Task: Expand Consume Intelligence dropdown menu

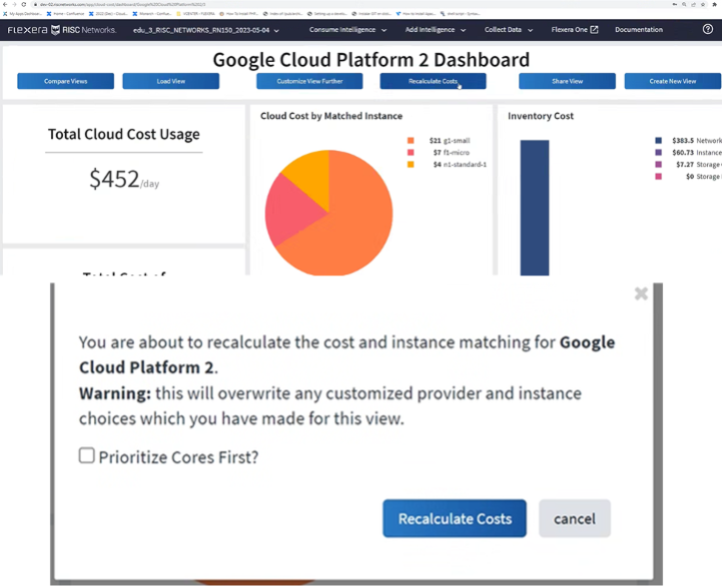Action: tap(348, 30)
